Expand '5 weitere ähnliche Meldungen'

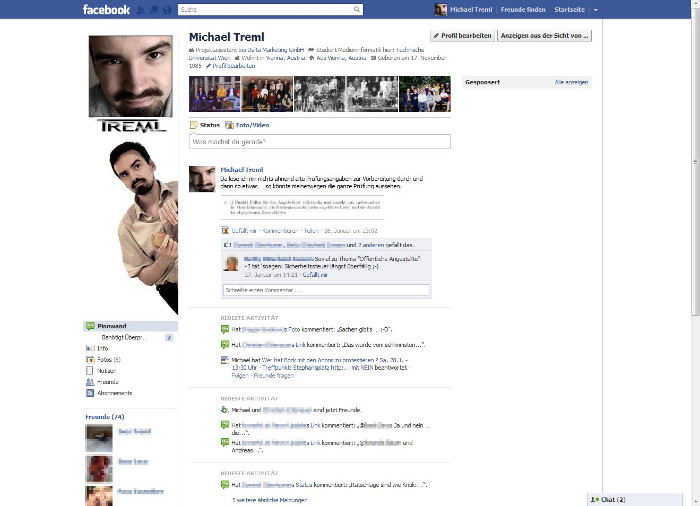pos(270,500)
